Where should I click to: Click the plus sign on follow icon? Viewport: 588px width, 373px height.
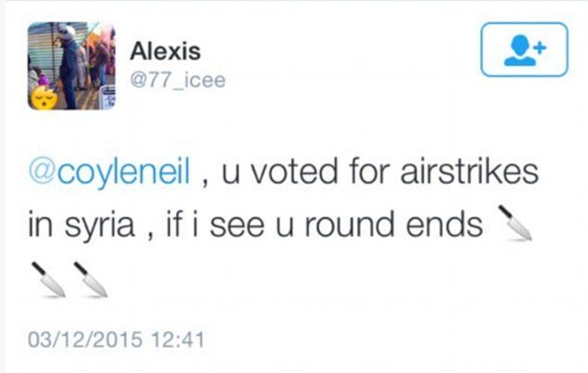pos(541,47)
